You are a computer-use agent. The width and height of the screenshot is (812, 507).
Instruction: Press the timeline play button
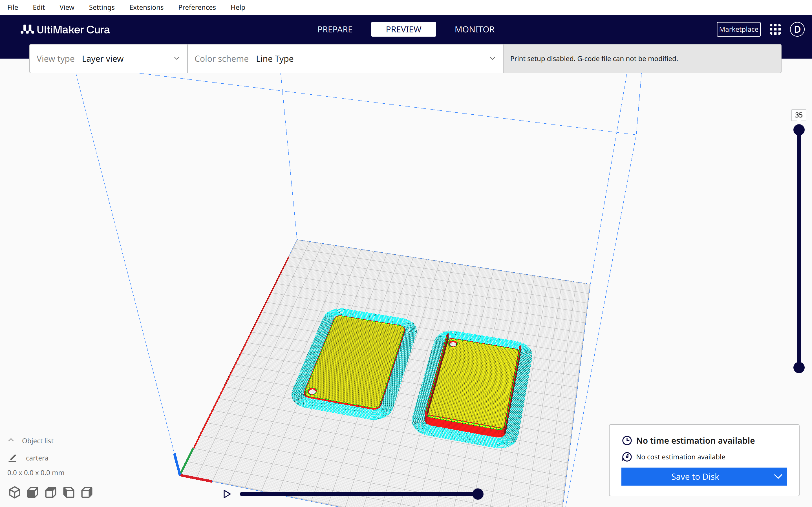[x=227, y=493]
